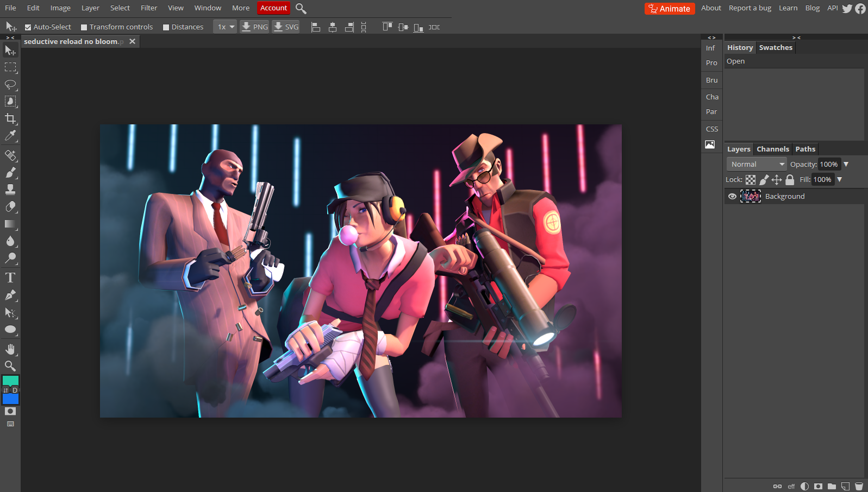Viewport: 868px width, 492px height.
Task: Enable the Distances checkbox
Action: coord(166,27)
